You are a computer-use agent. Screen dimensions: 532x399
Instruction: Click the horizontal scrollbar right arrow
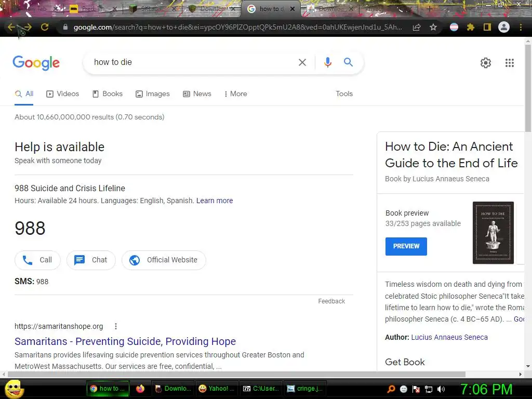pos(521,374)
